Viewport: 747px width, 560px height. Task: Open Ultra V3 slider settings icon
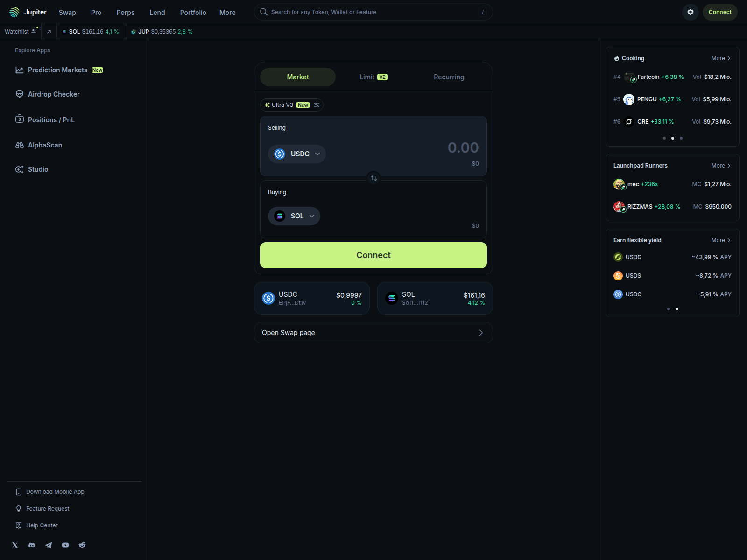[317, 105]
